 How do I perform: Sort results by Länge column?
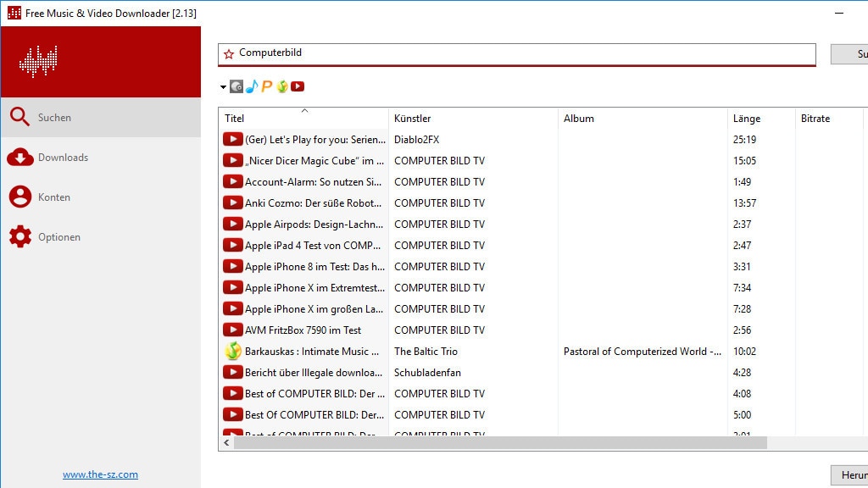point(762,119)
